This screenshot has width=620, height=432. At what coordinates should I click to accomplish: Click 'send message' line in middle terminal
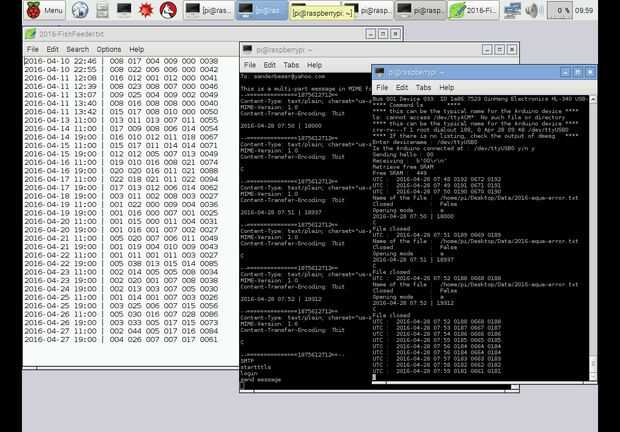[x=261, y=379]
